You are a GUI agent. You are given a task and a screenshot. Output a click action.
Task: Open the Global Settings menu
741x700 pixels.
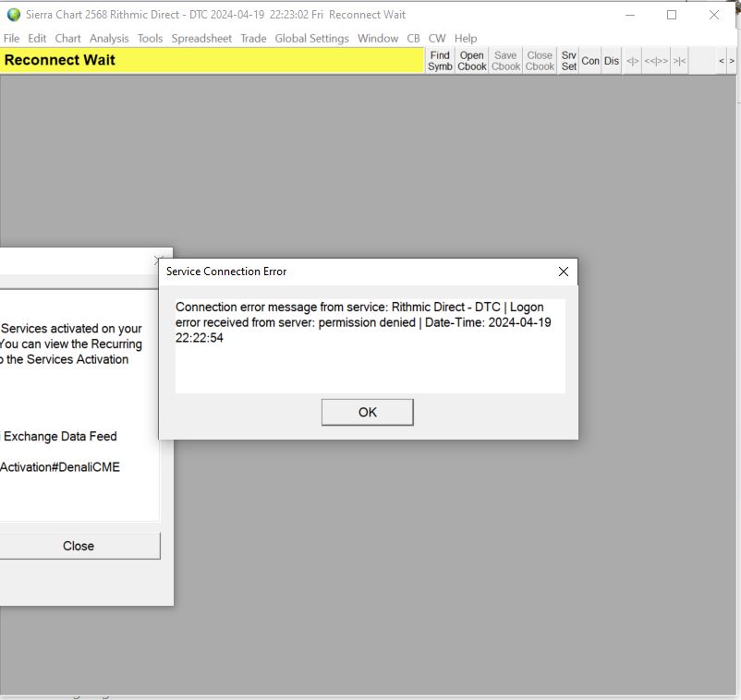(x=312, y=38)
